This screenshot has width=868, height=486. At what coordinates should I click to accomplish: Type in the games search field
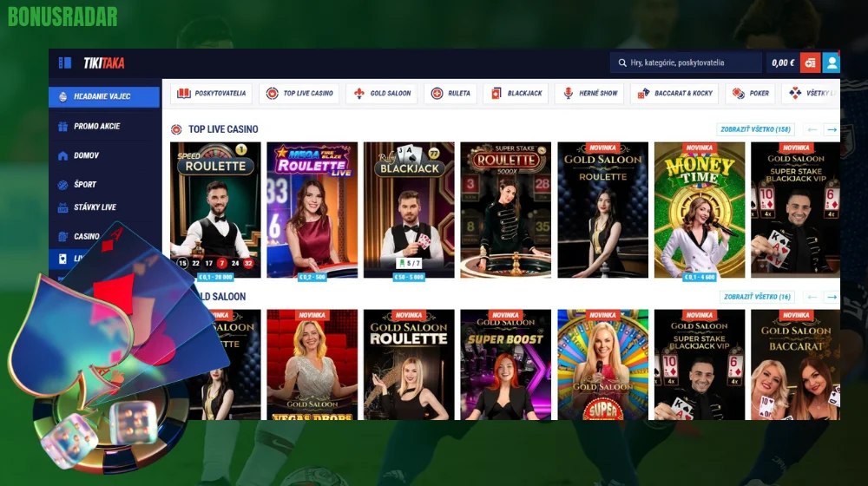coord(690,62)
